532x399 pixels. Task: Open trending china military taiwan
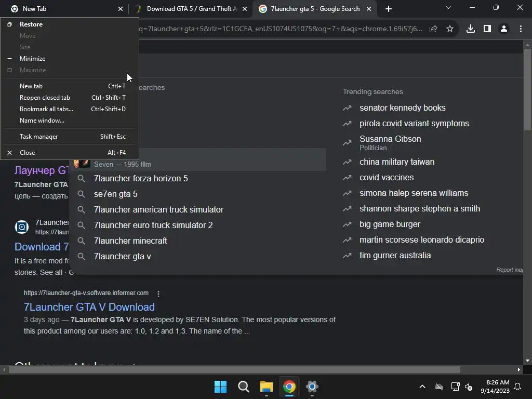397,162
